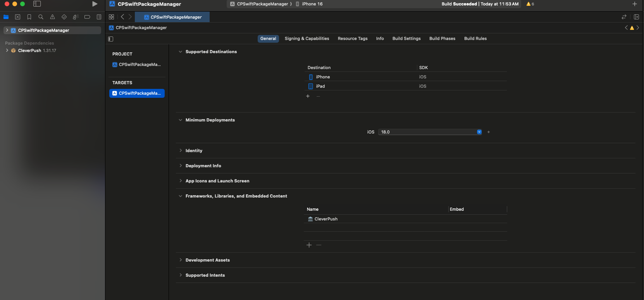Open the Breakpoint navigator
The image size is (644, 300).
(x=87, y=17)
